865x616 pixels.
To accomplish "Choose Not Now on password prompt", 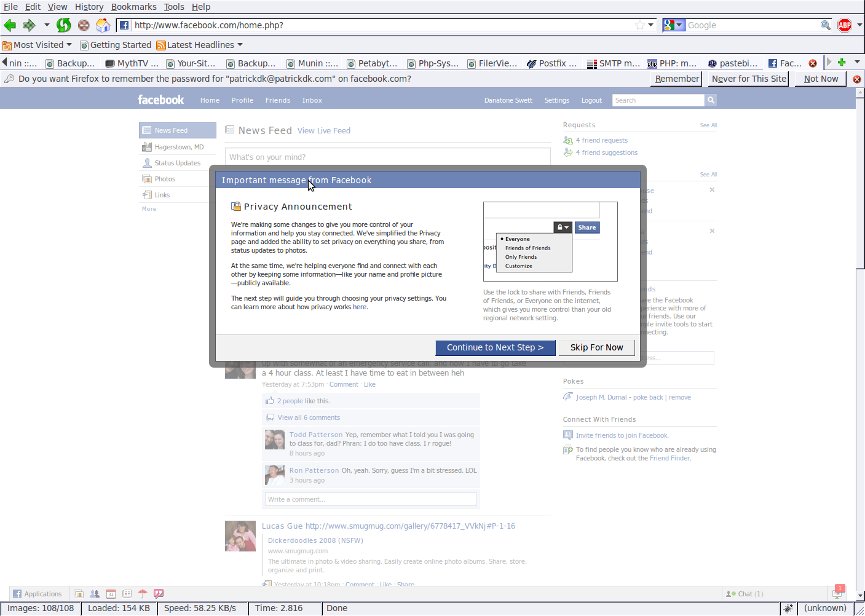I will click(x=820, y=79).
